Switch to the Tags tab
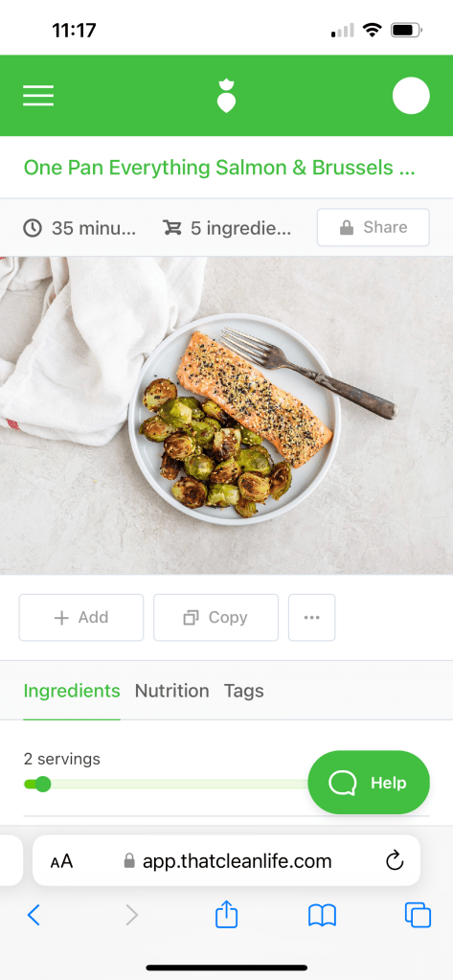This screenshot has width=453, height=980. pos(243,691)
